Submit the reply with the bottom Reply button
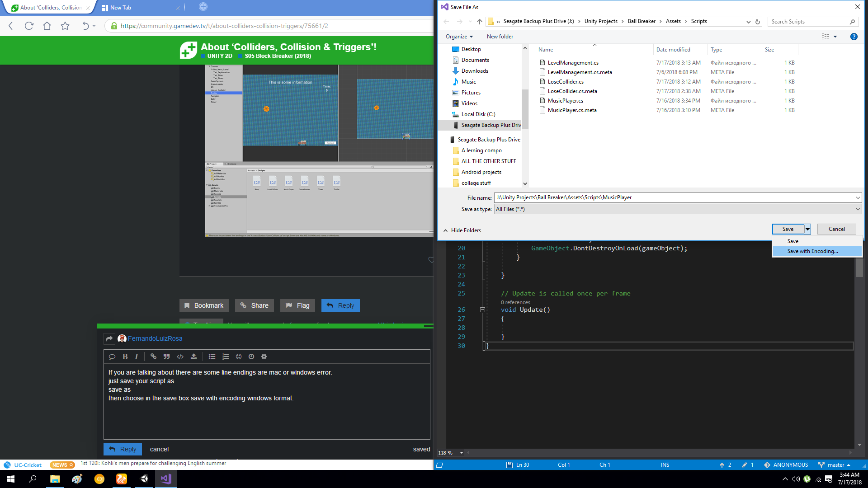This screenshot has width=868, height=488. pos(123,449)
